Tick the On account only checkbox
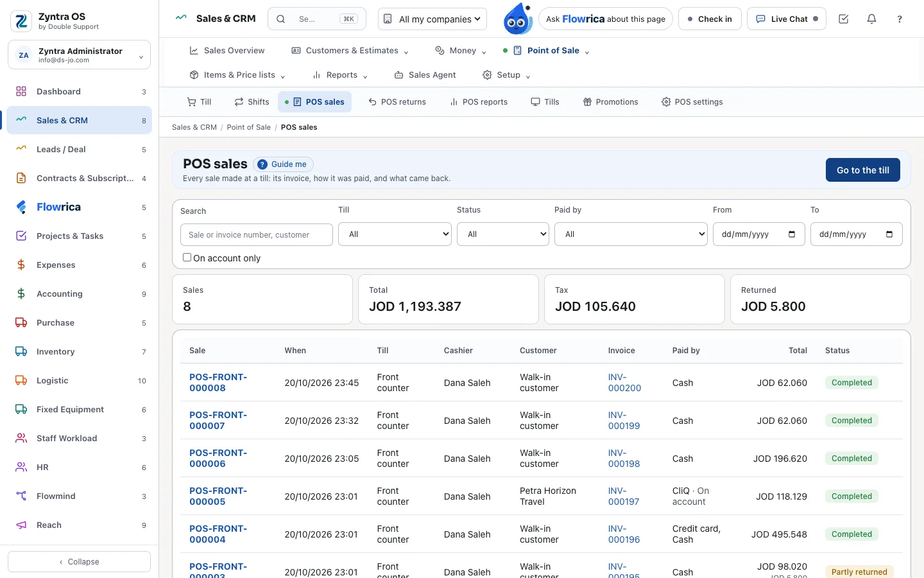The height and width of the screenshot is (578, 924). coord(187,258)
